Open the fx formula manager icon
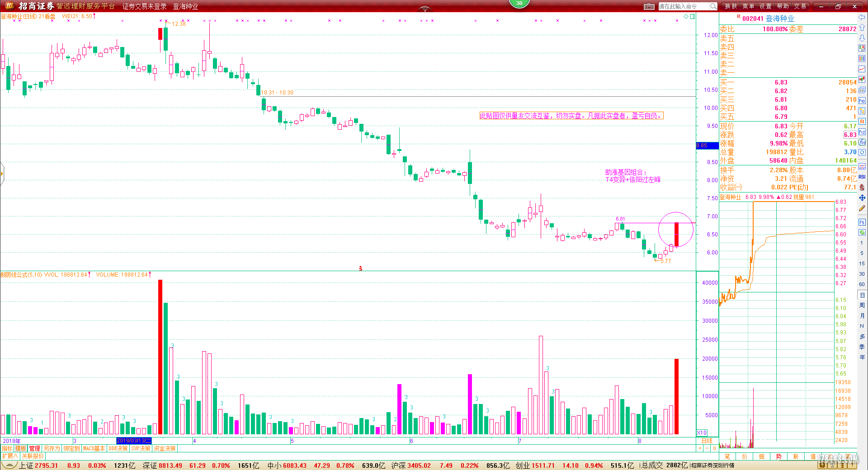Image resolution: width=868 pixels, height=470 pixels. click(862, 142)
